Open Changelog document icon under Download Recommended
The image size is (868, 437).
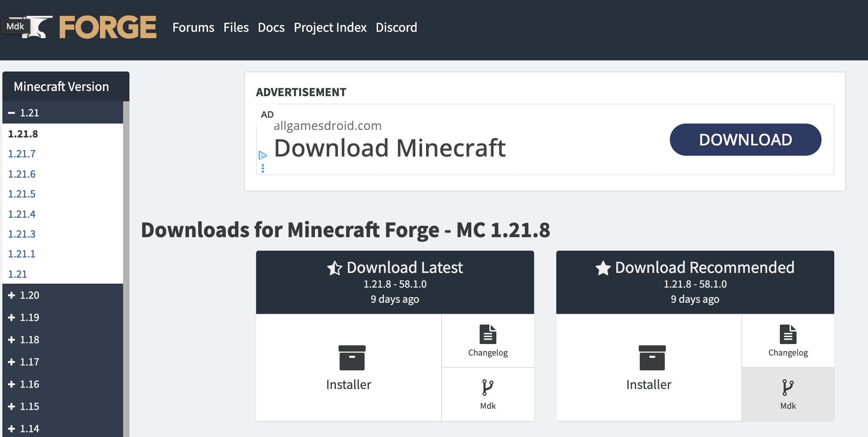(x=788, y=334)
